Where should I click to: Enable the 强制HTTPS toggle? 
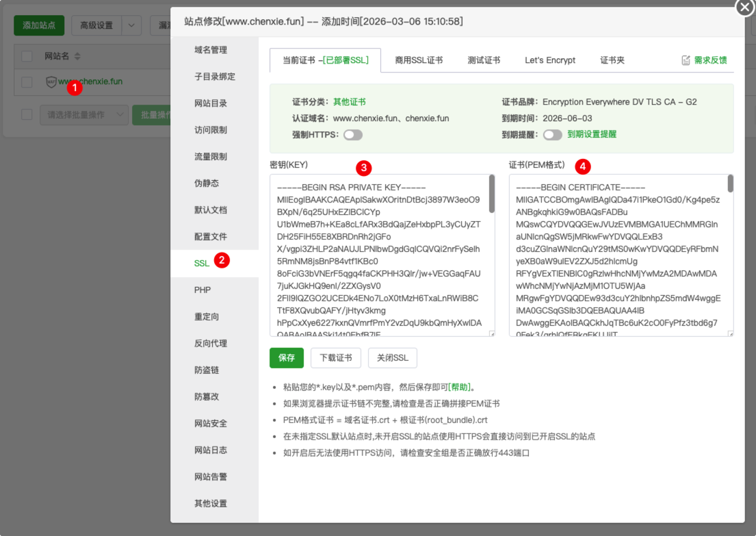(353, 135)
